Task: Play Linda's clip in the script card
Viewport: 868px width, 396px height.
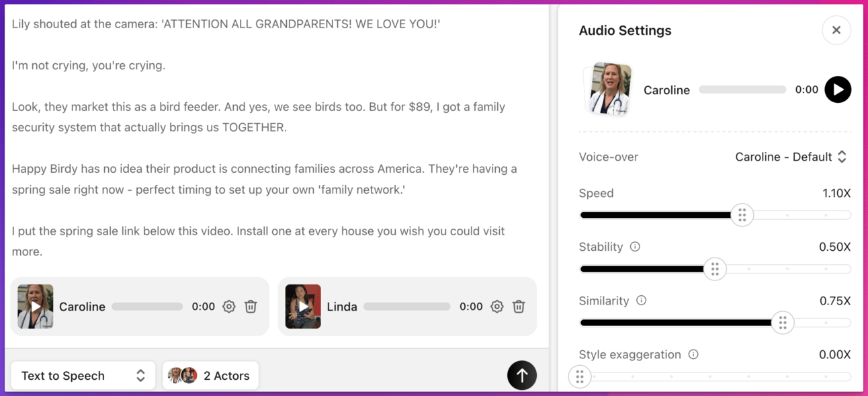Action: 303,307
